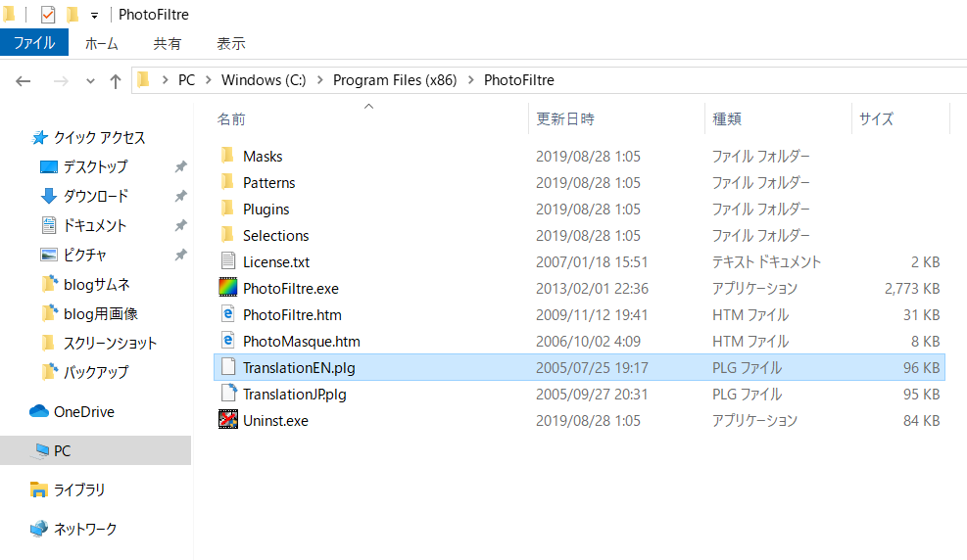
Task: Click PC in the address bar breadcrumb
Action: (x=186, y=80)
